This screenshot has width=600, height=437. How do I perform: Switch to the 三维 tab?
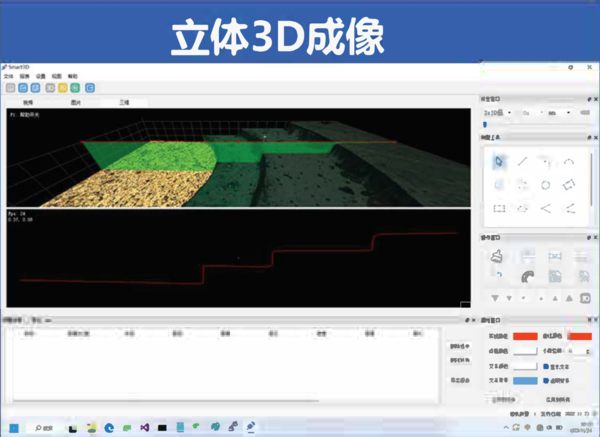[124, 103]
